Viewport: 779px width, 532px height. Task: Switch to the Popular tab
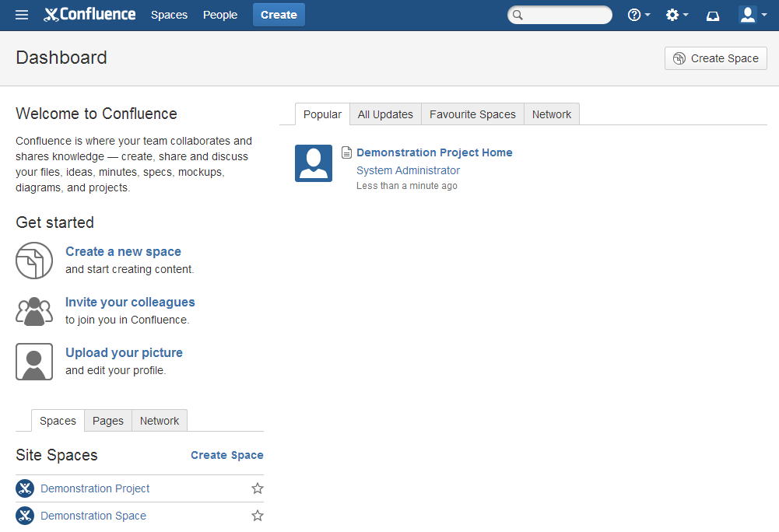(x=322, y=114)
